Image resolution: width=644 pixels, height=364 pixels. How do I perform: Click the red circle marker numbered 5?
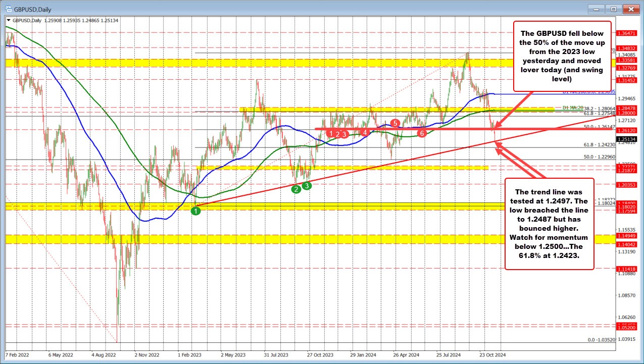395,122
